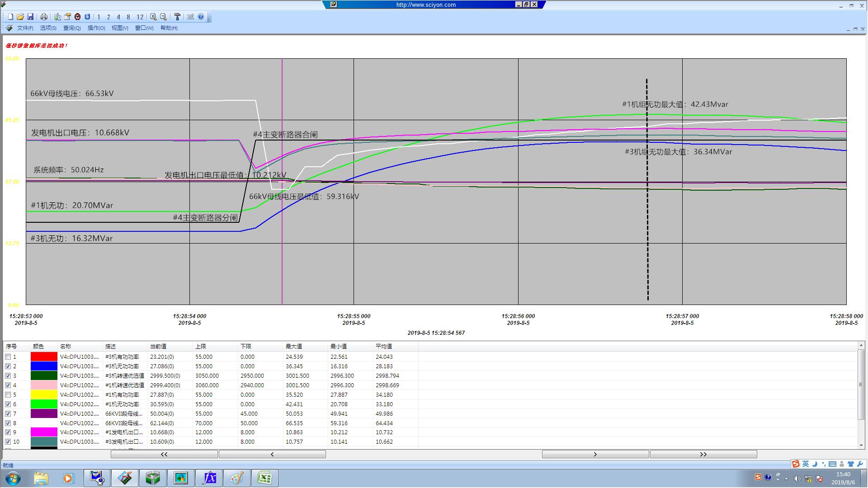Step forward in time with > button
This screenshot has width=868, height=488.
point(595,454)
